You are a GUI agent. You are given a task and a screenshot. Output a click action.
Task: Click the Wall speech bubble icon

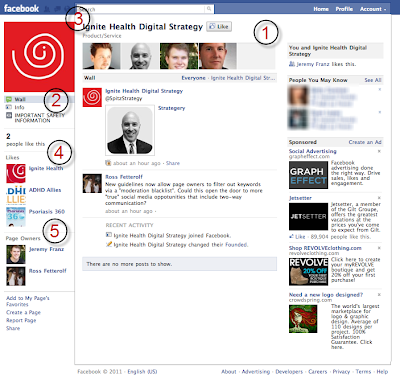(x=9, y=99)
